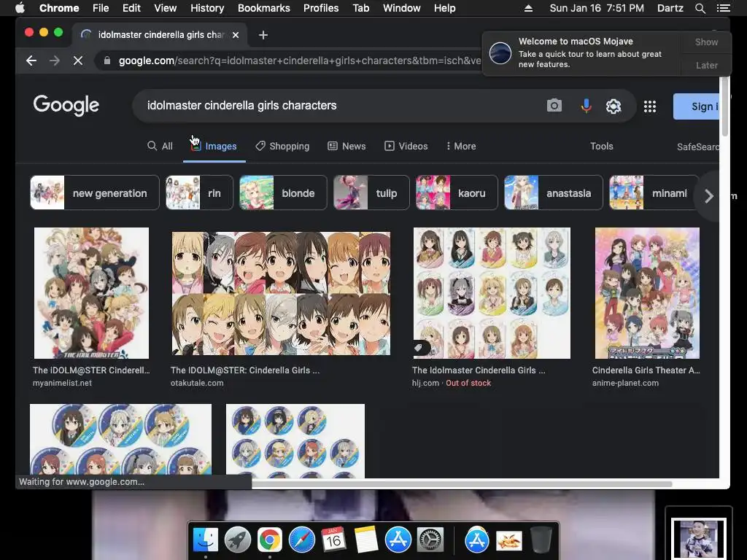Open the Bookmarks menu
The width and height of the screenshot is (747, 560).
[x=264, y=8]
